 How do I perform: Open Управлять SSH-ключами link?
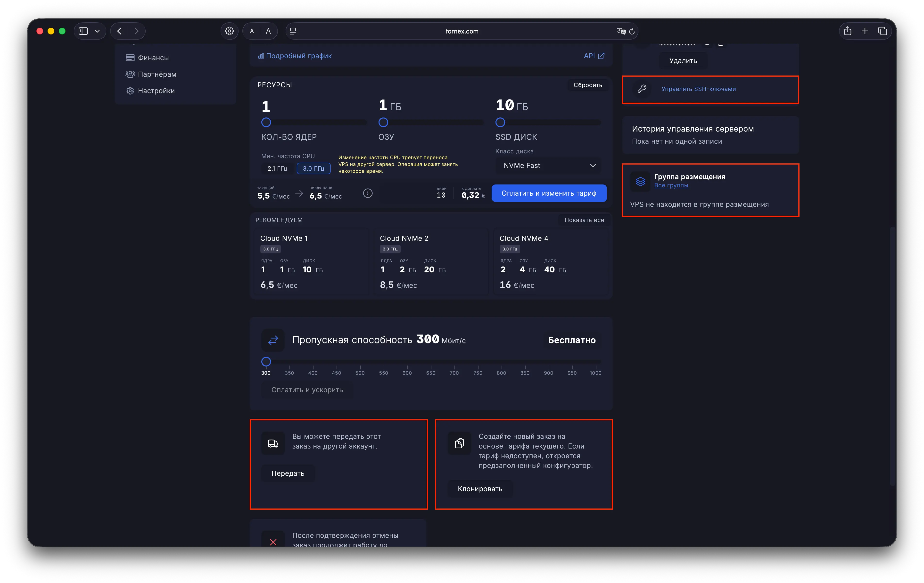click(x=698, y=89)
